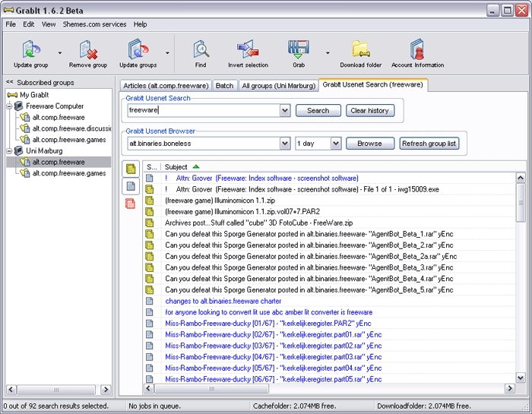Screen dimensions: 532x414
Task: Switch to the Batch tab
Action: [x=224, y=86]
